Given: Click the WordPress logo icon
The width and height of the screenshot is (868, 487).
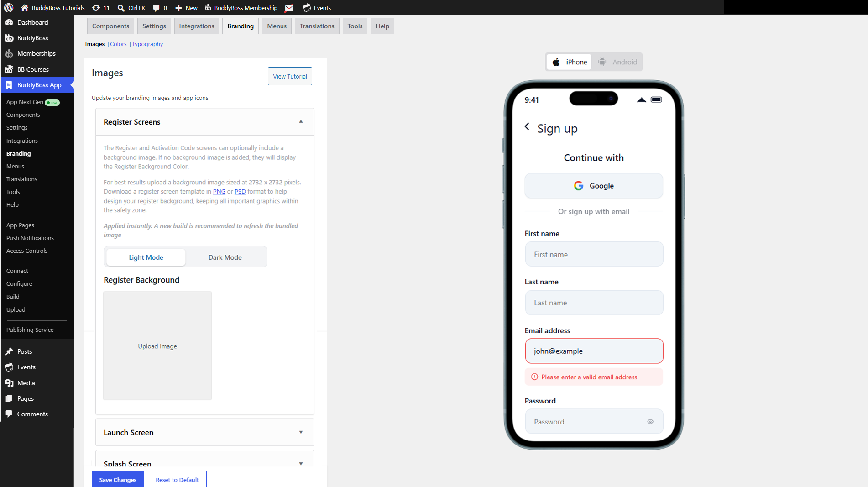Looking at the screenshot, I should tap(9, 8).
